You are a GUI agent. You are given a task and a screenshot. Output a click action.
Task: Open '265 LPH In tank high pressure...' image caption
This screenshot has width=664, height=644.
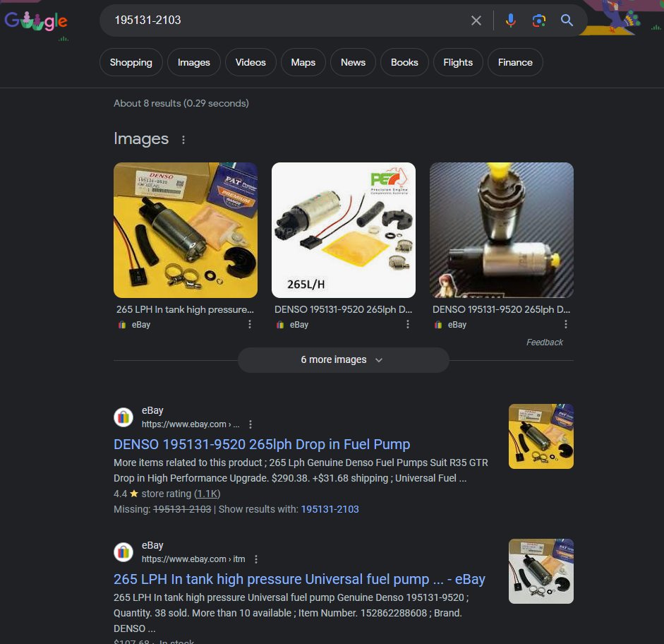pyautogui.click(x=185, y=310)
